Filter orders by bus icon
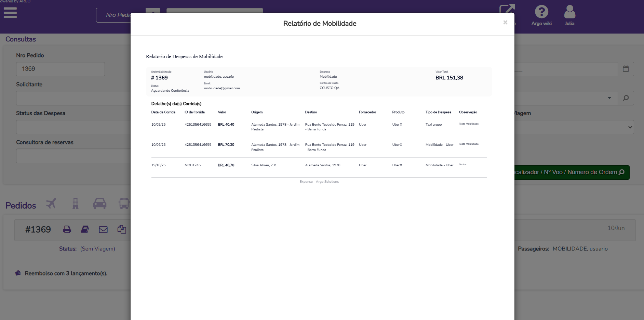 tap(124, 204)
